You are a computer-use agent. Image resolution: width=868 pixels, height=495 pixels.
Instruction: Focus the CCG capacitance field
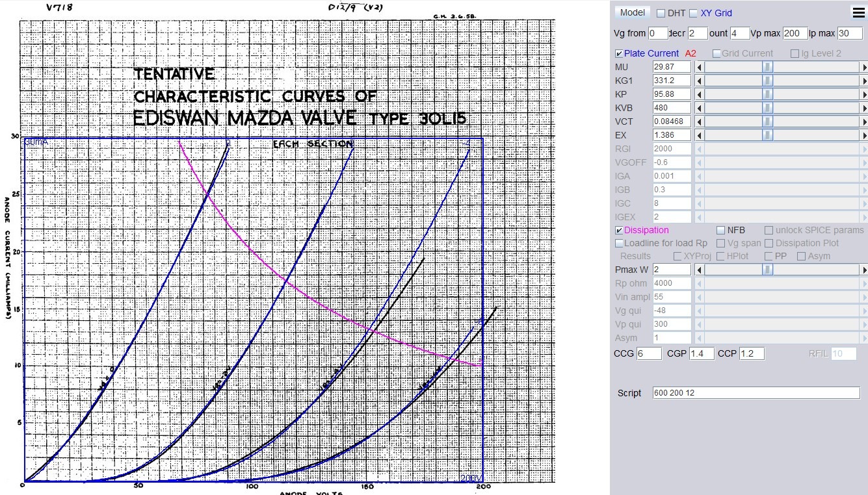[649, 353]
